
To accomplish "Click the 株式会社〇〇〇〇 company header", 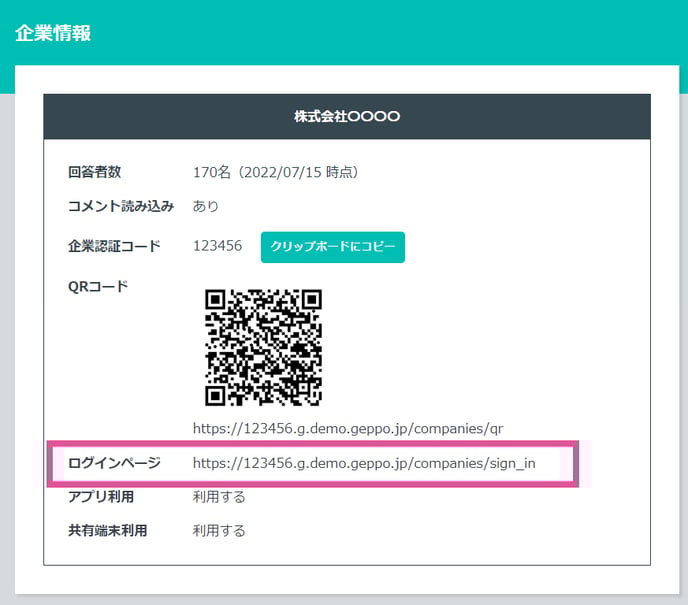I will [347, 117].
